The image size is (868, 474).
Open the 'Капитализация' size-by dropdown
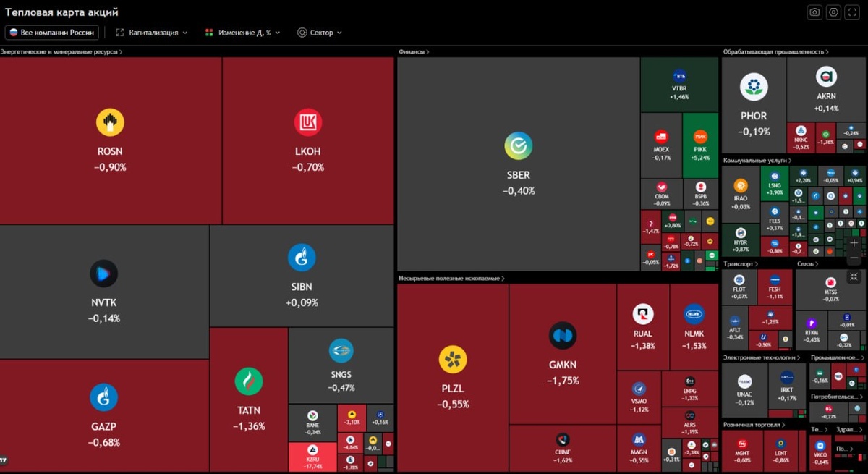(x=151, y=33)
